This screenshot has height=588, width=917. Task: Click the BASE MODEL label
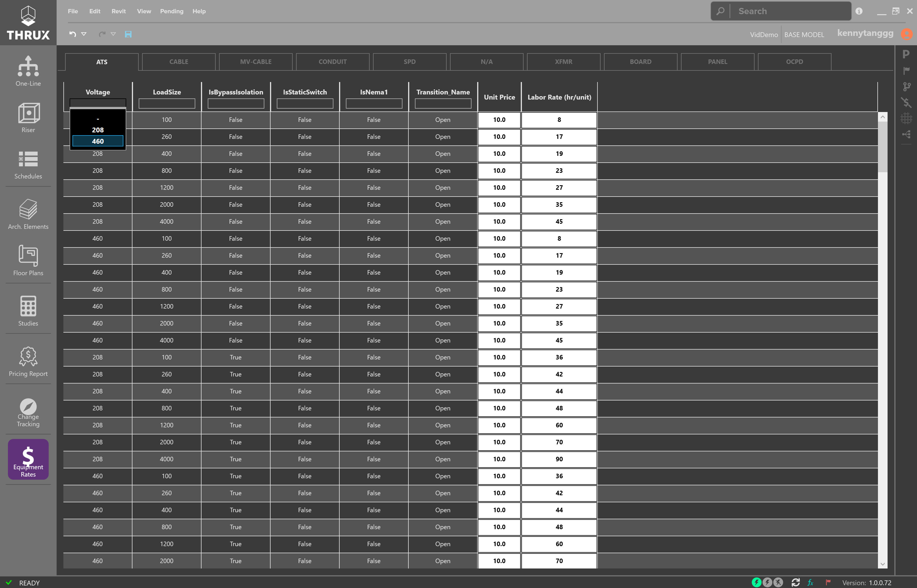tap(804, 35)
